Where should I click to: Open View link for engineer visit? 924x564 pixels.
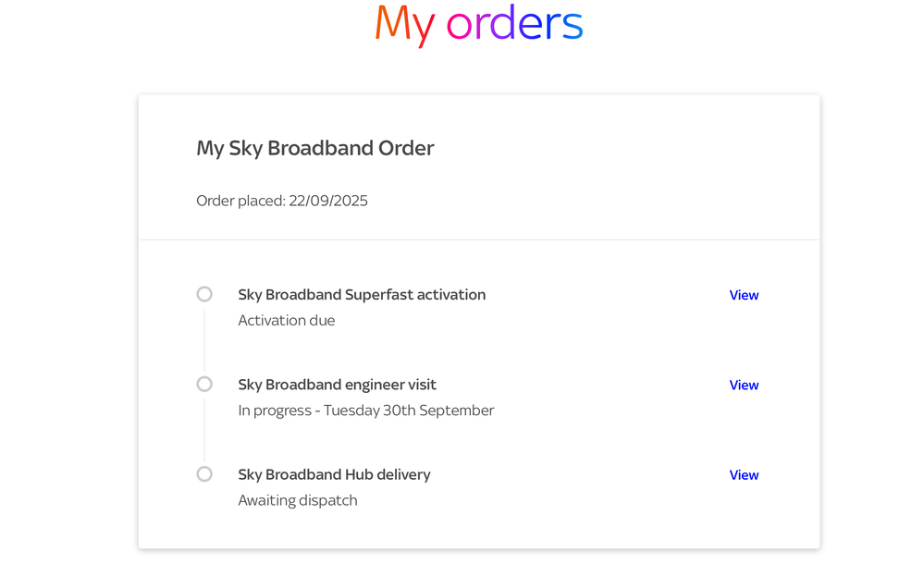click(744, 385)
